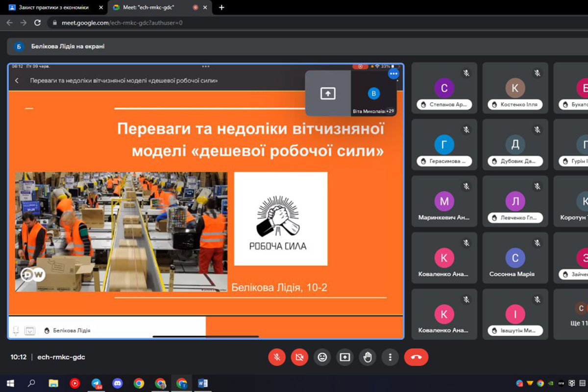Open Telegram from the taskbar
588x392 pixels.
(97, 383)
